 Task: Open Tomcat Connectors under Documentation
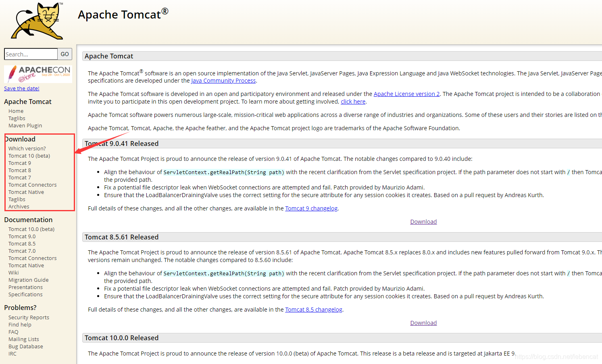click(x=33, y=258)
